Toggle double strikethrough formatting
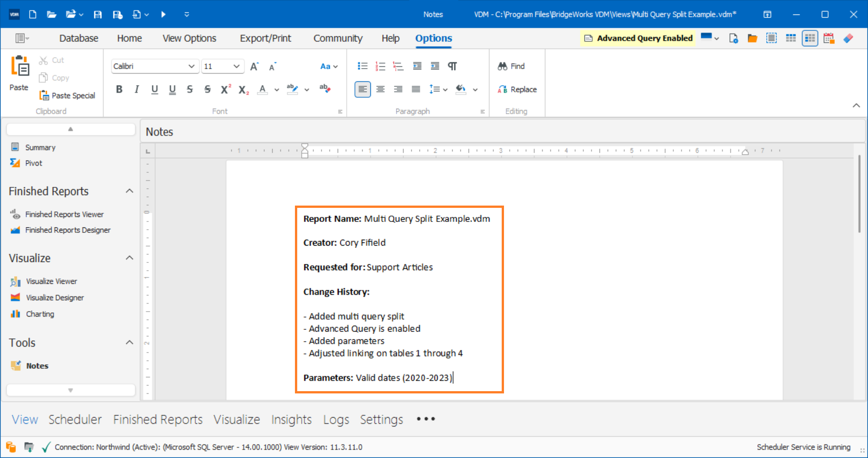The image size is (868, 458). [207, 89]
